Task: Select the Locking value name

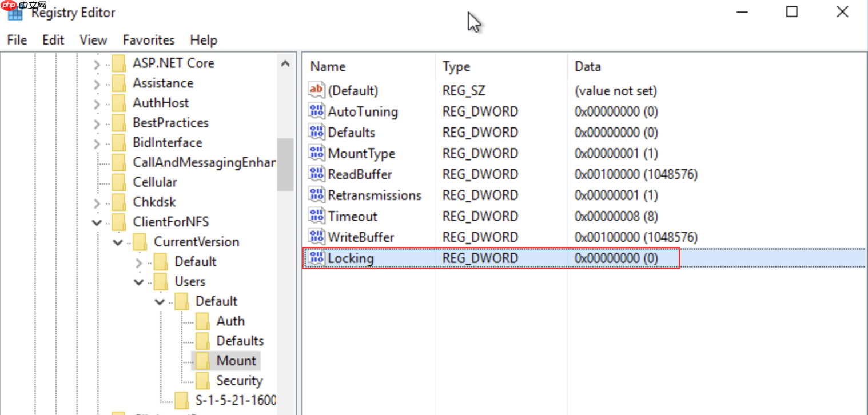Action: tap(351, 258)
